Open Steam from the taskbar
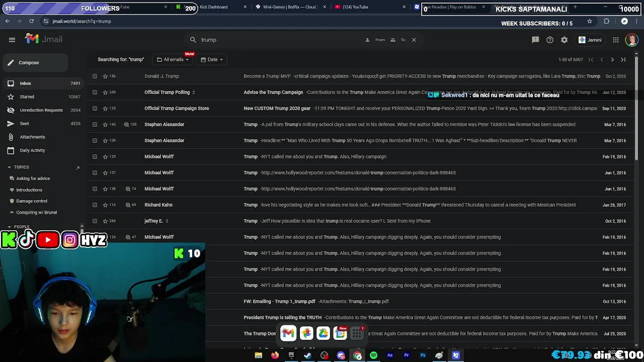644x362 pixels. click(307, 355)
